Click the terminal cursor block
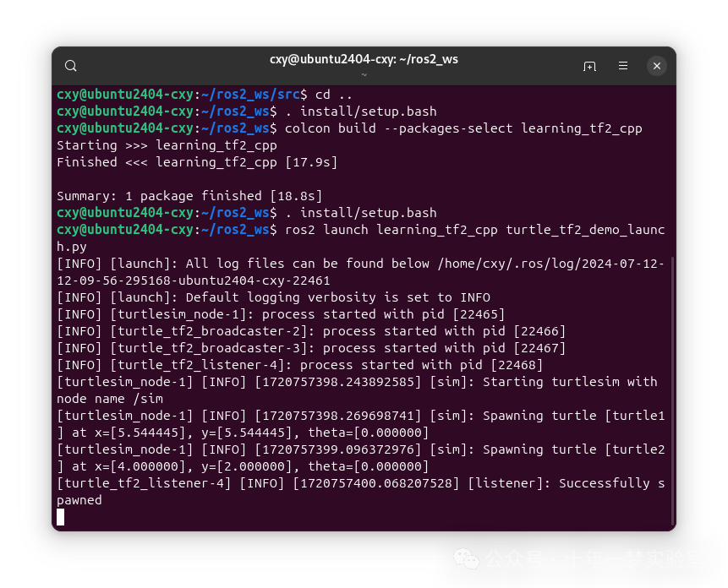The width and height of the screenshot is (728, 588). tap(60, 517)
